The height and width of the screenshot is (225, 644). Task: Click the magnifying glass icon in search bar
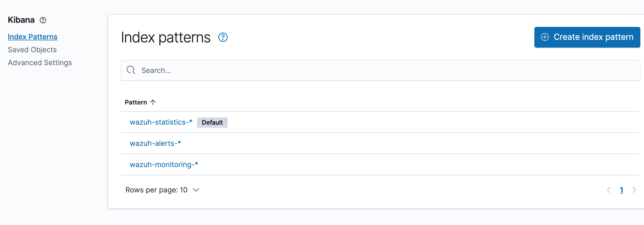(x=131, y=70)
